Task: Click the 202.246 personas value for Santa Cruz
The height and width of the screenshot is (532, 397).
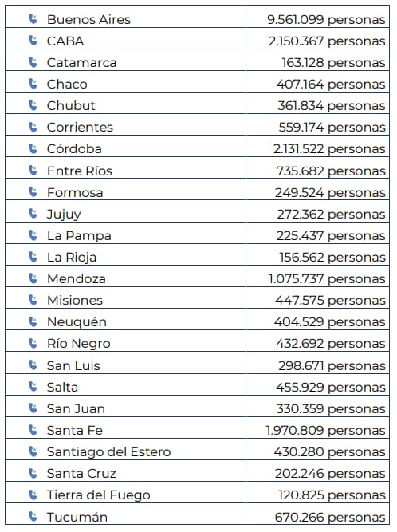Action: click(x=330, y=473)
